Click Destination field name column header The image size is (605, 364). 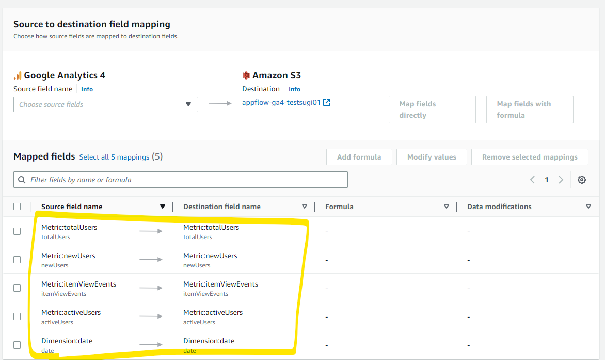click(222, 207)
